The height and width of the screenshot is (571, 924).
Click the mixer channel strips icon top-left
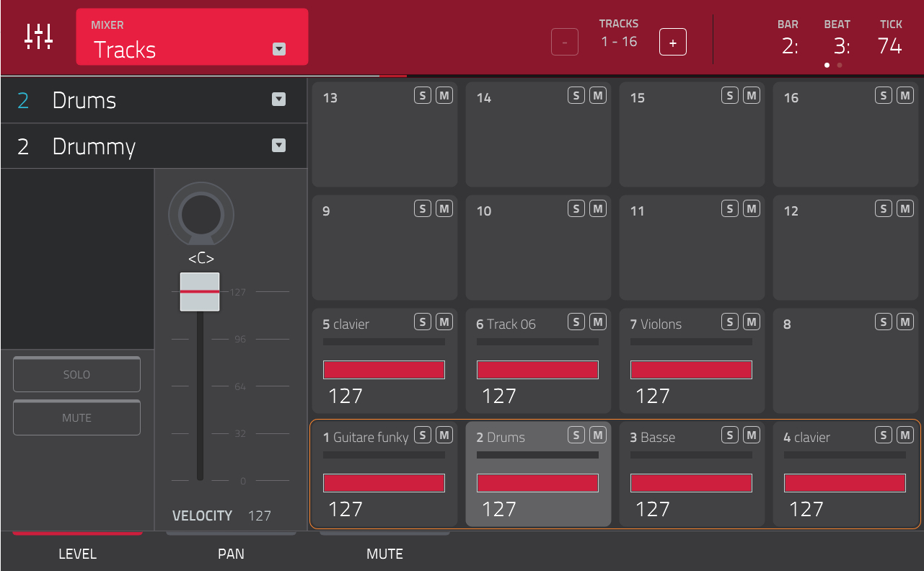pos(38,37)
